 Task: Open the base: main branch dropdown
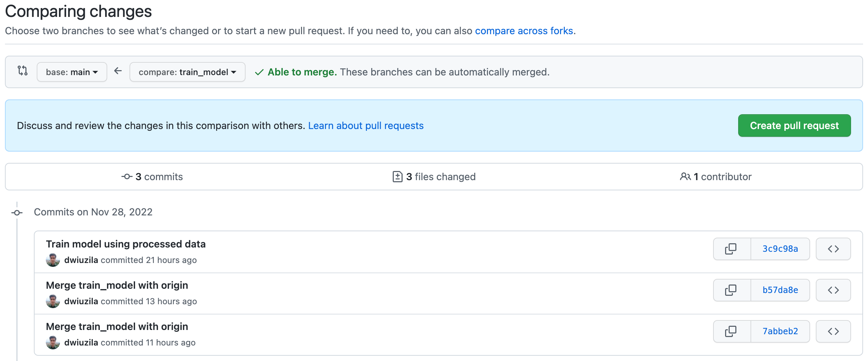tap(72, 72)
